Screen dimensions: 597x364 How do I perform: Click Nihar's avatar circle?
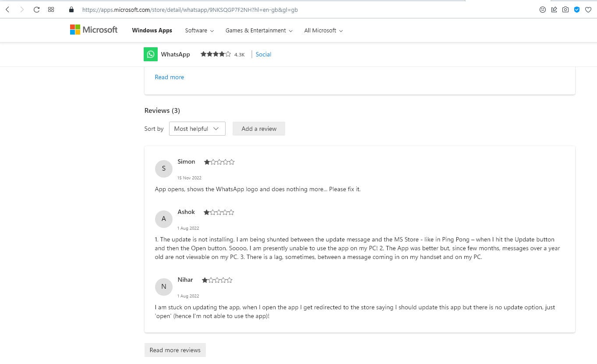coord(164,287)
